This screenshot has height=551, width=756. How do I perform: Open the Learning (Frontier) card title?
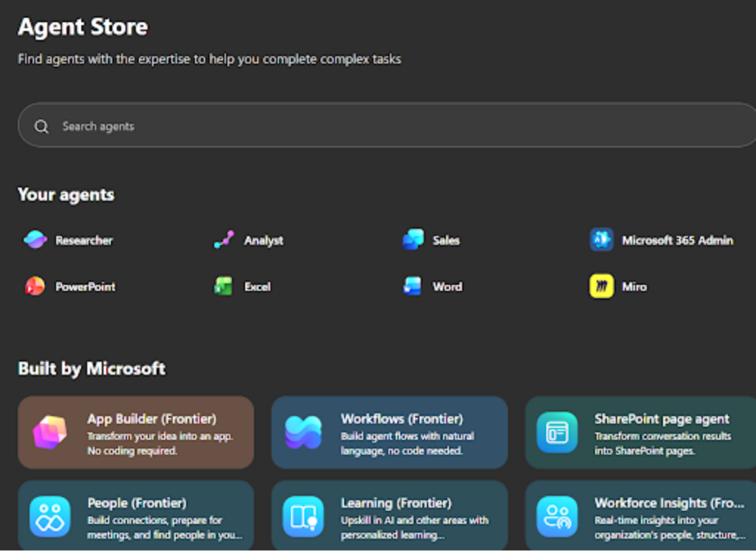396,503
